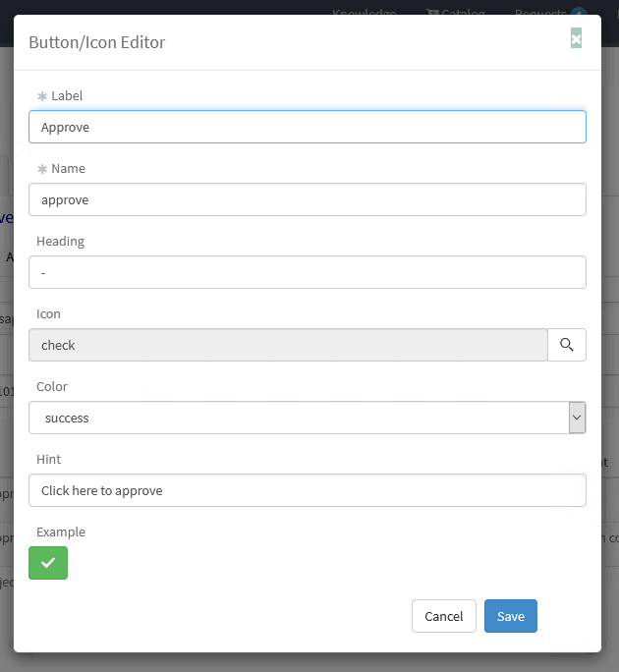This screenshot has width=619, height=672.
Task: Click the icon search magnifier button
Action: click(566, 345)
